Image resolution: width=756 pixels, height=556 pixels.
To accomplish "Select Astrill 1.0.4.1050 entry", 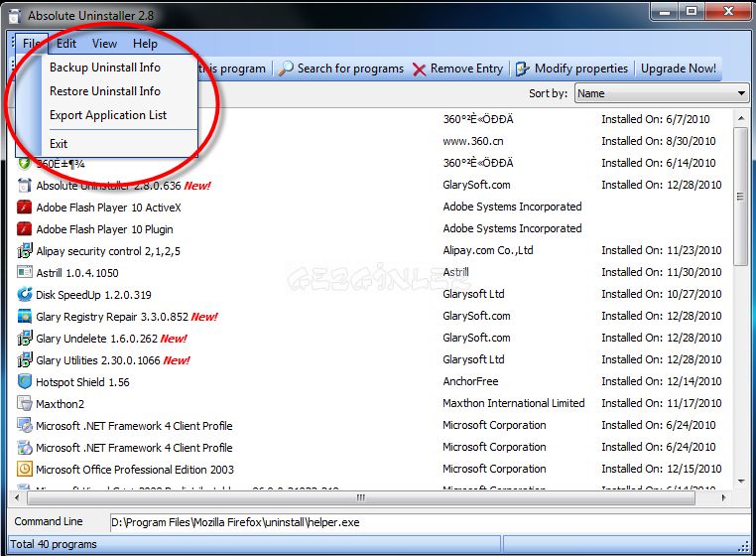I will click(77, 273).
